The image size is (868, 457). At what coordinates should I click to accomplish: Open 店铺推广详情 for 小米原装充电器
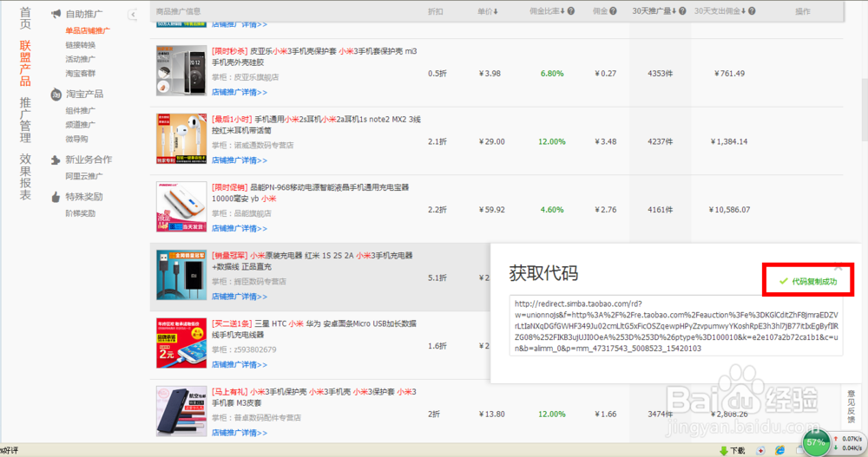[240, 297]
